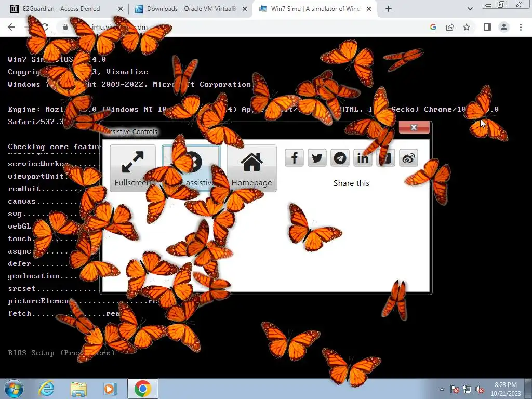Click the muted volume tray icon
Viewport: 532px width, 399px height.
click(480, 389)
